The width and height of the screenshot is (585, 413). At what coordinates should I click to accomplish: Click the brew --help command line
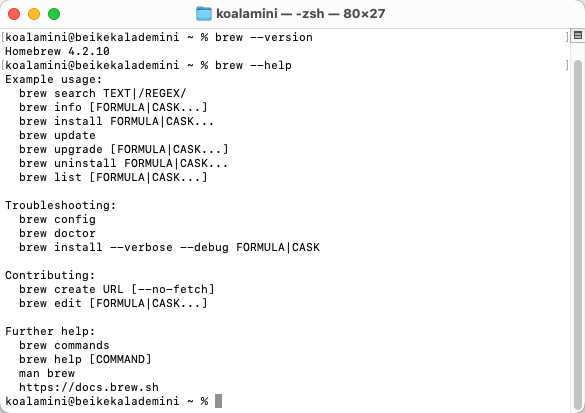(x=253, y=65)
